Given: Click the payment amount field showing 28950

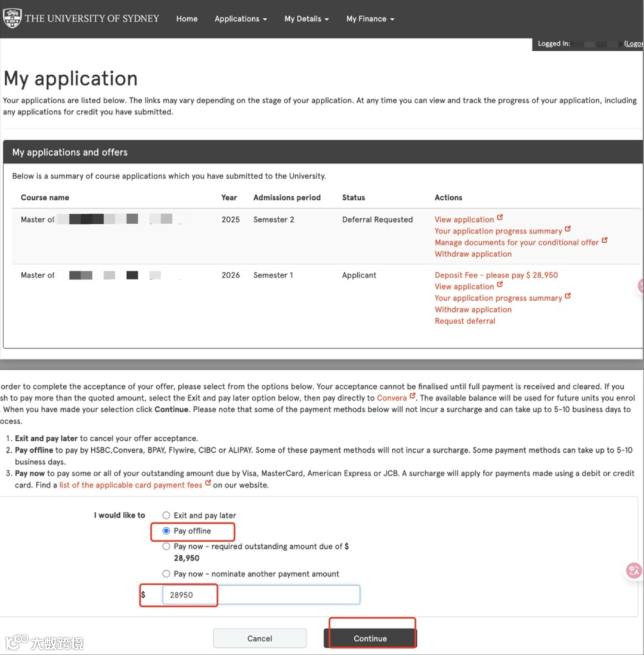Looking at the screenshot, I should (261, 594).
